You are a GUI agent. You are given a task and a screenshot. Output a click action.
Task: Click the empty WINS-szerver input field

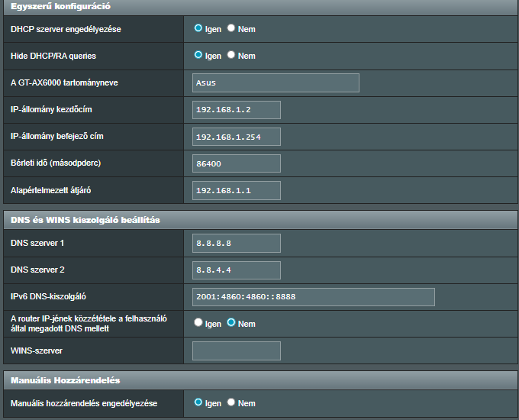(x=237, y=351)
